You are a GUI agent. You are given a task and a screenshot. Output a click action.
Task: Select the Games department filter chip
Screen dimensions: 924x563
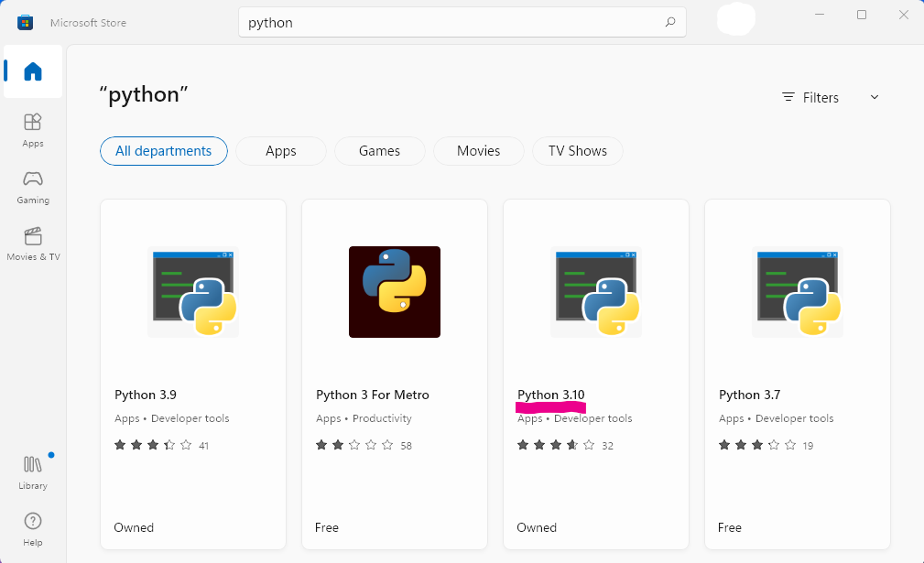coord(379,151)
